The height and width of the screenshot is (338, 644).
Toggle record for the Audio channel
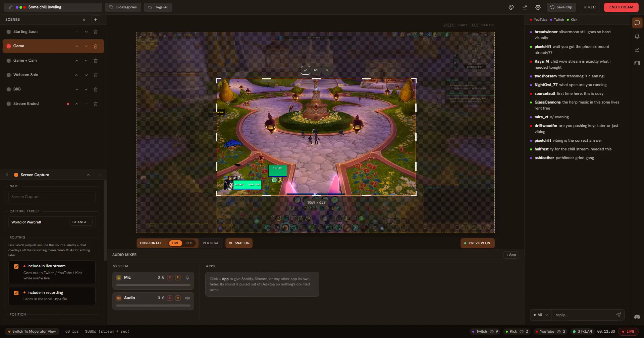(178, 298)
